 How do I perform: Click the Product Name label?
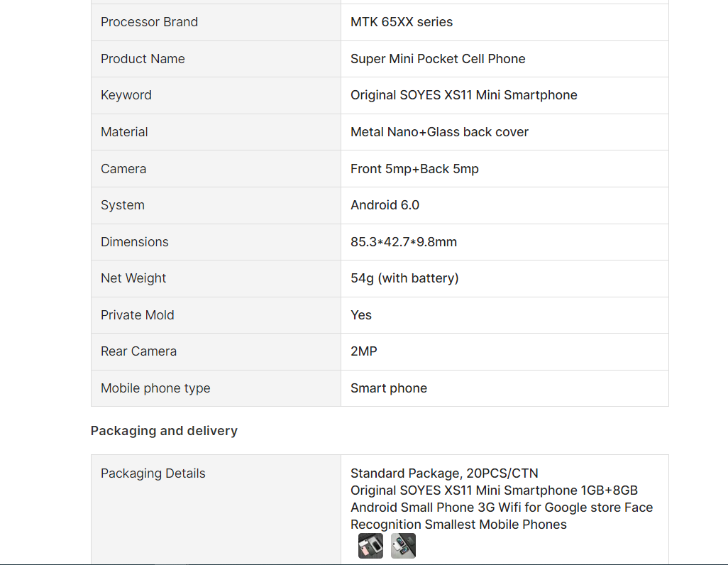[143, 58]
